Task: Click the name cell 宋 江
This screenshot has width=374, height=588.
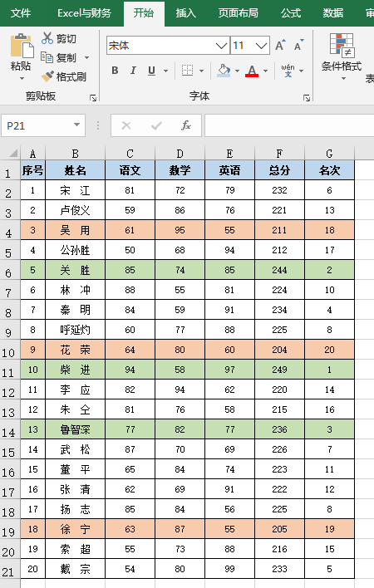Action: click(x=75, y=190)
